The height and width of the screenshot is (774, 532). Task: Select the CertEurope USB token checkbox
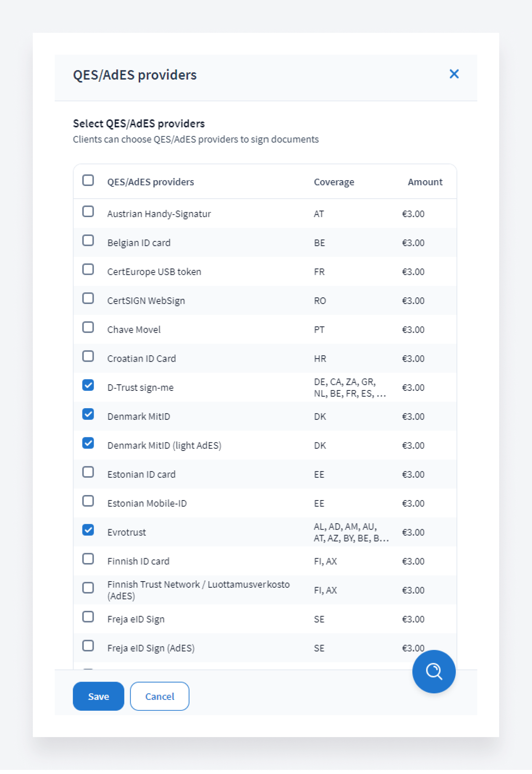88,269
